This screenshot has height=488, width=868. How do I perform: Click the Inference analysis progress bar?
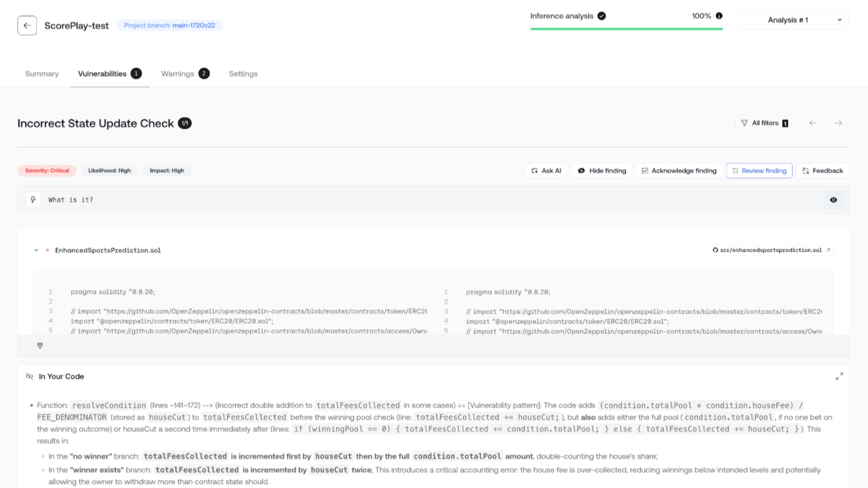click(x=626, y=28)
